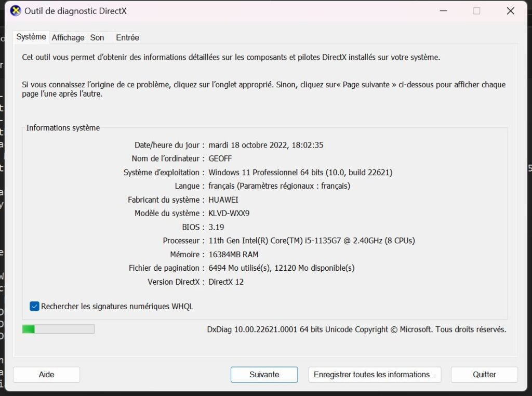The width and height of the screenshot is (532, 396).
Task: Click the Langue label
Action: tap(190, 186)
